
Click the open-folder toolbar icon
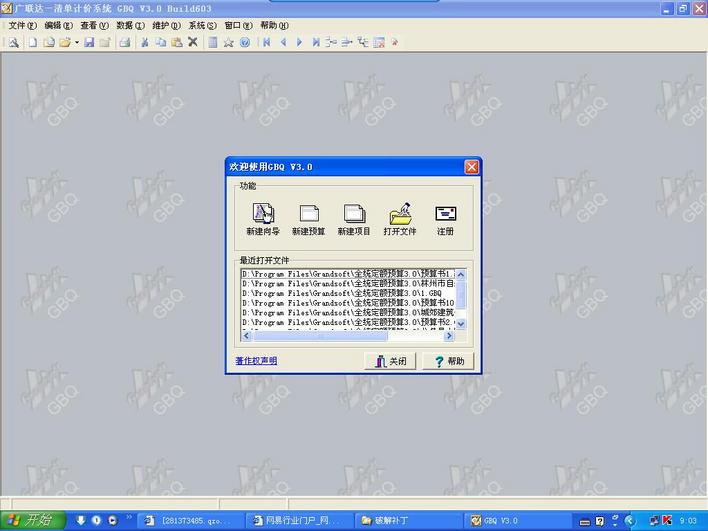[65, 42]
